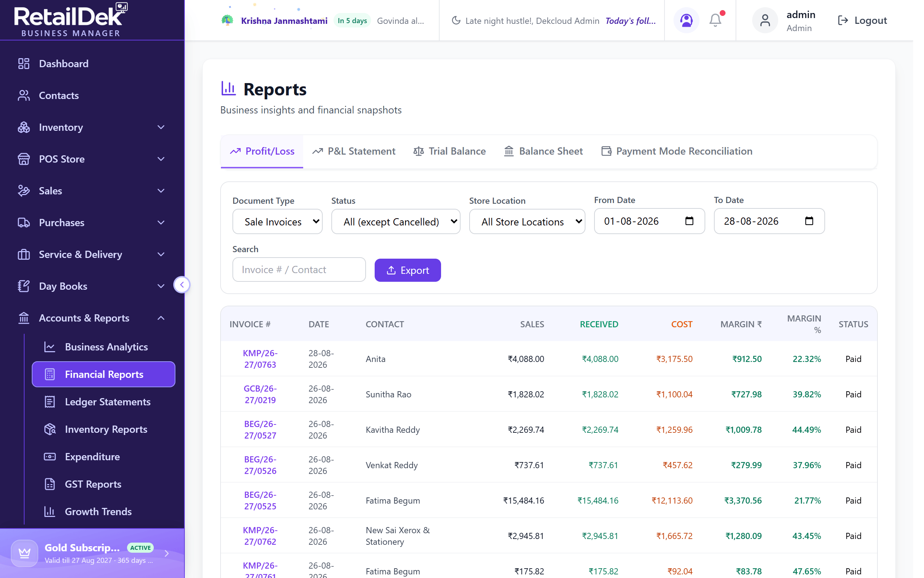Viewport: 924px width, 578px height.
Task: Expand the POS Store menu chevron
Action: [161, 159]
